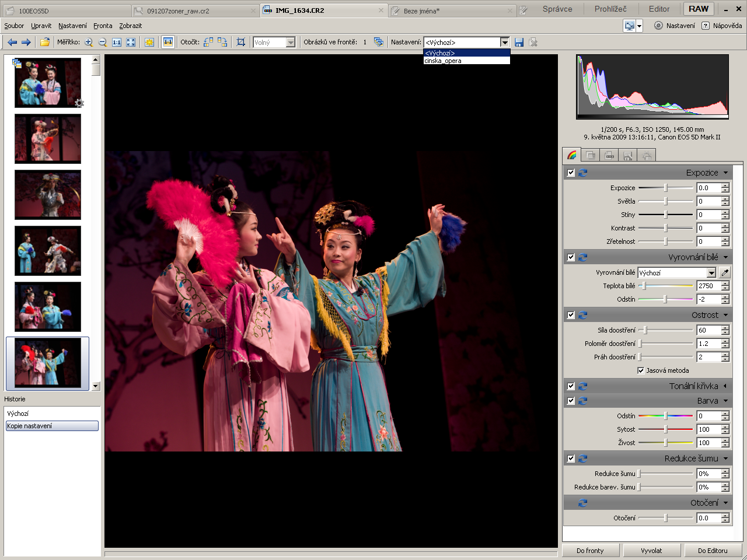
Task: Click the Do Editoru button
Action: coord(712,550)
